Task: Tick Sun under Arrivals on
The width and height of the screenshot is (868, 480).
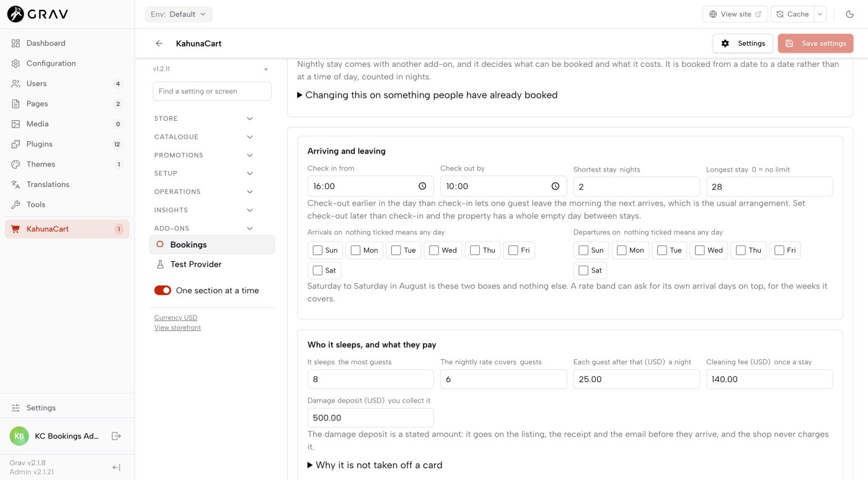Action: tap(317, 250)
